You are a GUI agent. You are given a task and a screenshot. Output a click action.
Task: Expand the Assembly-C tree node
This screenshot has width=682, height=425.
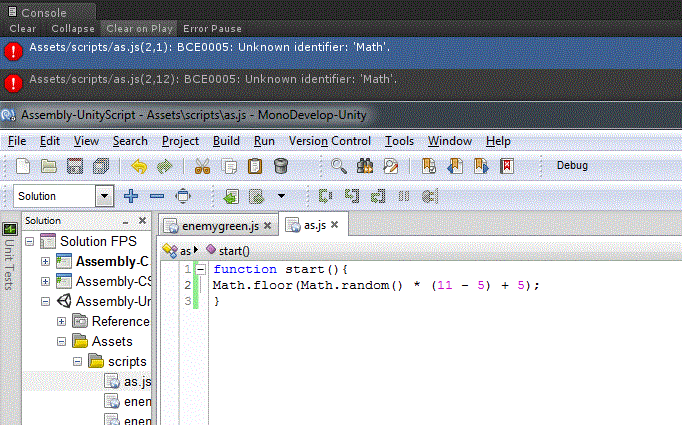(x=45, y=261)
